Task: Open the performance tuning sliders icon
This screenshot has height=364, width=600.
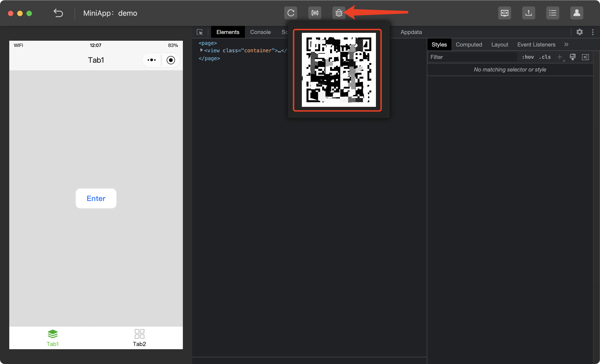Action: (315, 13)
